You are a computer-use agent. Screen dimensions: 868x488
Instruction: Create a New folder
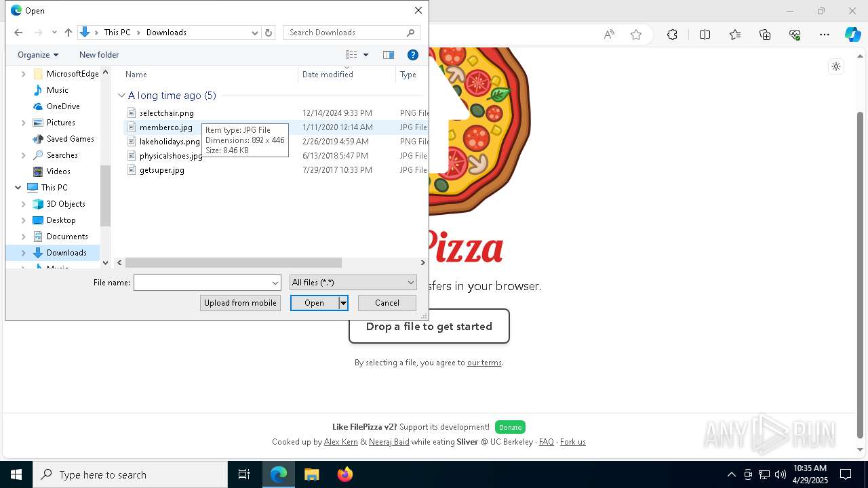[99, 55]
